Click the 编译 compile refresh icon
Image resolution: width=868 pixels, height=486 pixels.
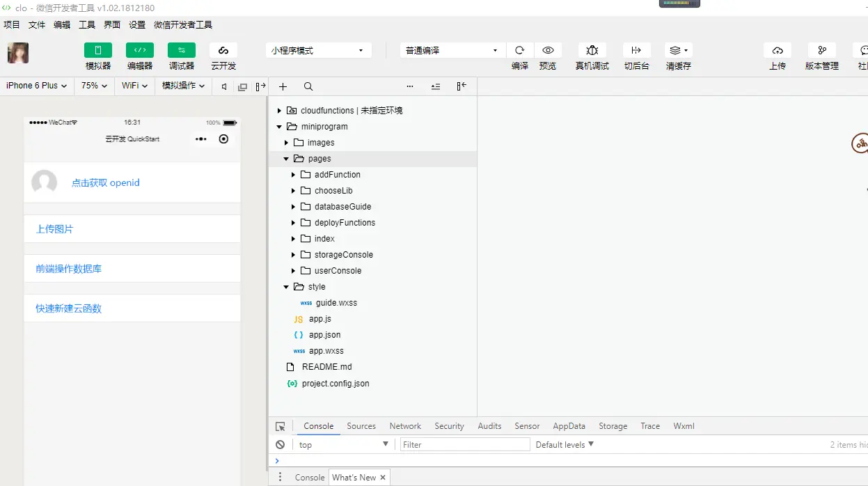(519, 50)
